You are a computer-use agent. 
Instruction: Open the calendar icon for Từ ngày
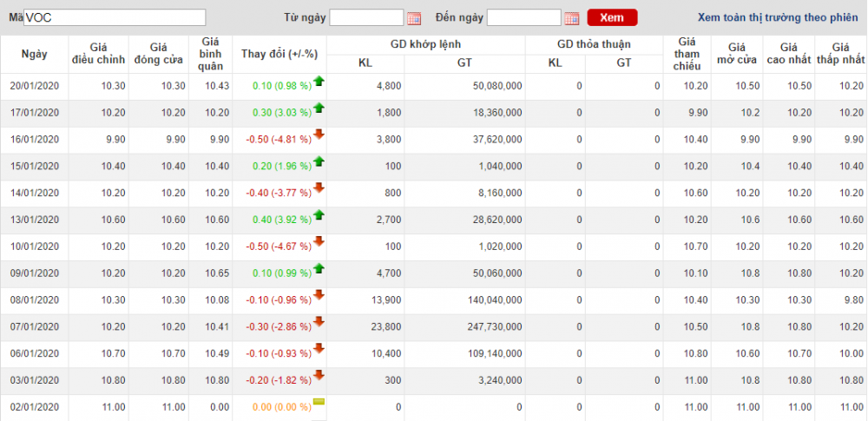[x=413, y=18]
